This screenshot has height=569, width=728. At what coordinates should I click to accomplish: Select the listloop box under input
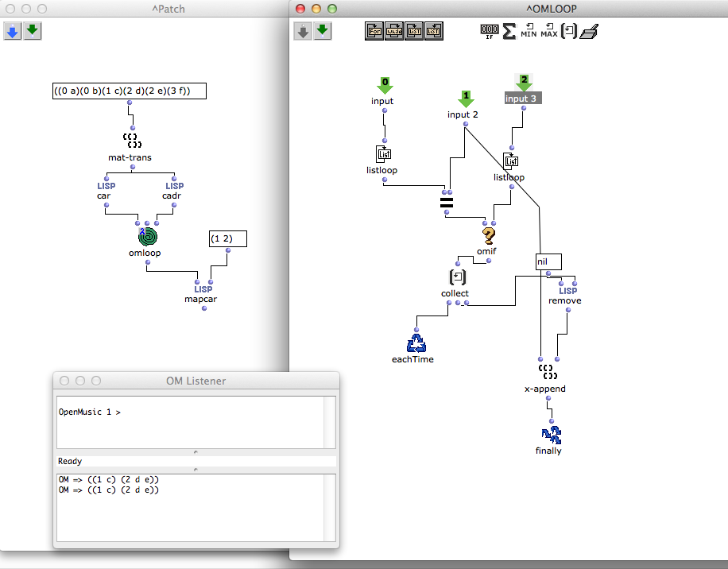tap(384, 154)
